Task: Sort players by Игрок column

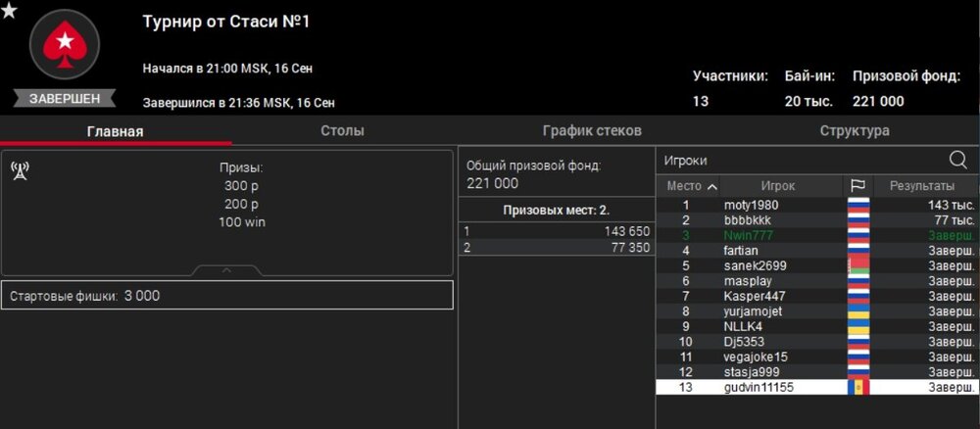Action: point(778,186)
